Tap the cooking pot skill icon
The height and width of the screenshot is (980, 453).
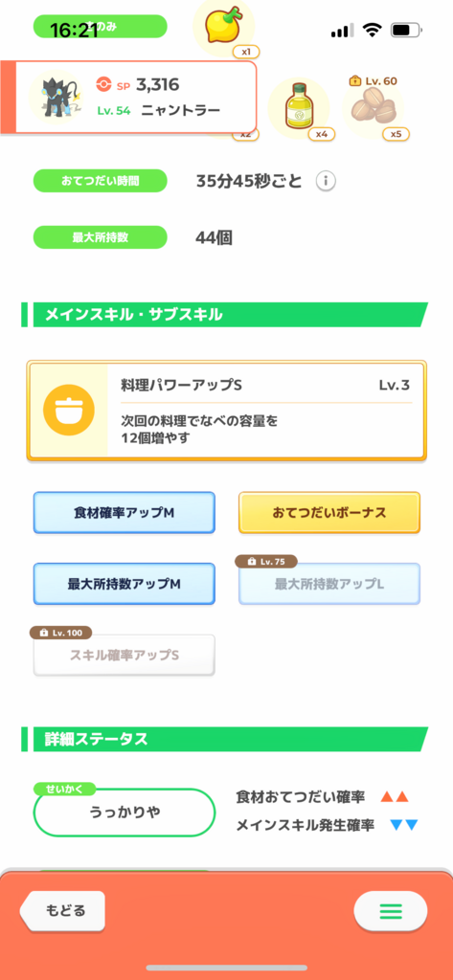69,410
